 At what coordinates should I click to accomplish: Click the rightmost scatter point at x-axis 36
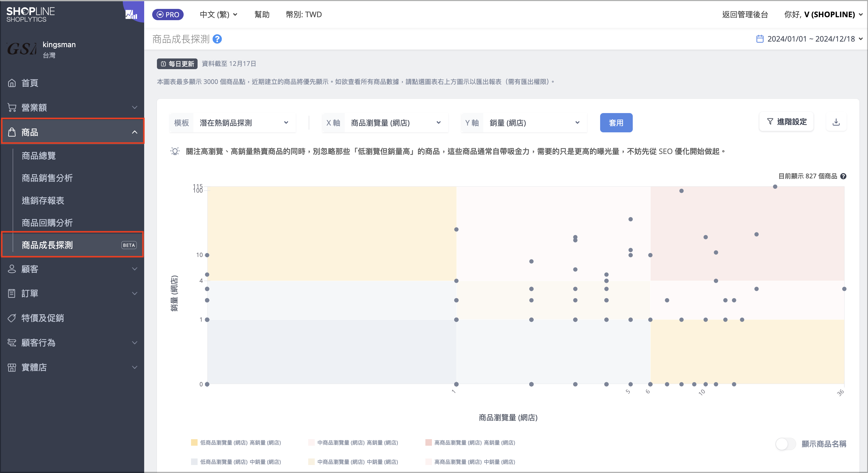tap(844, 289)
